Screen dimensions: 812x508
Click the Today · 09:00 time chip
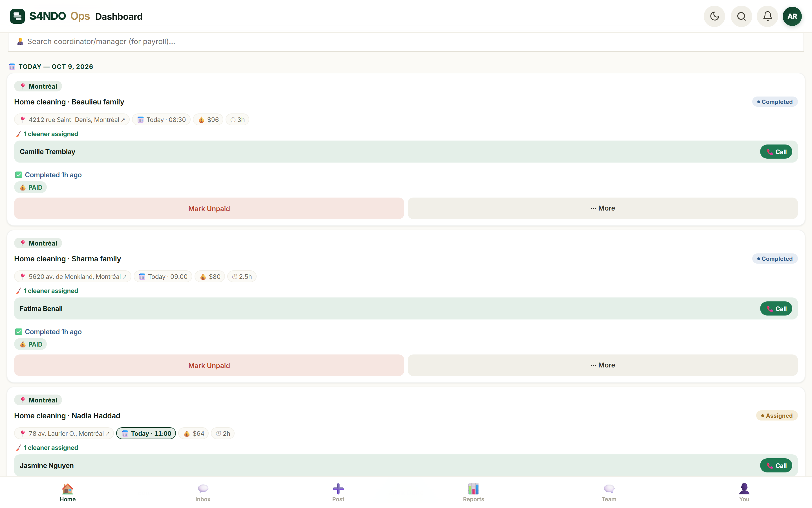tap(163, 277)
